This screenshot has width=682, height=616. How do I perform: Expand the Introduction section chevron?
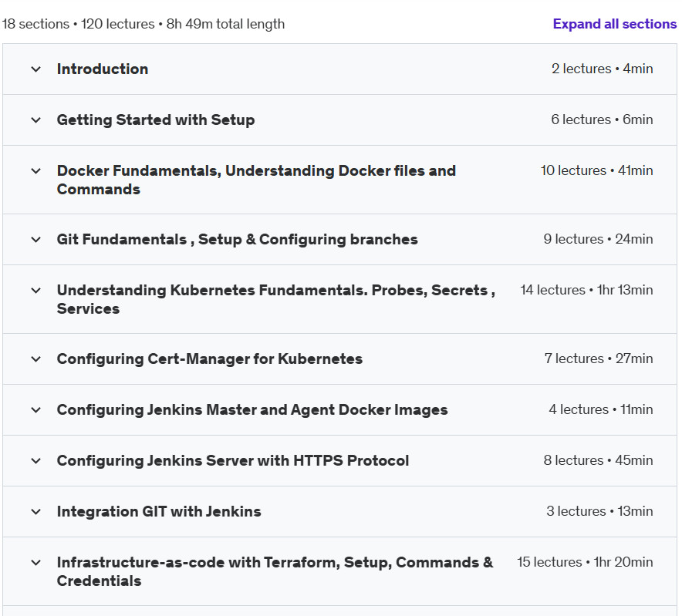[36, 69]
